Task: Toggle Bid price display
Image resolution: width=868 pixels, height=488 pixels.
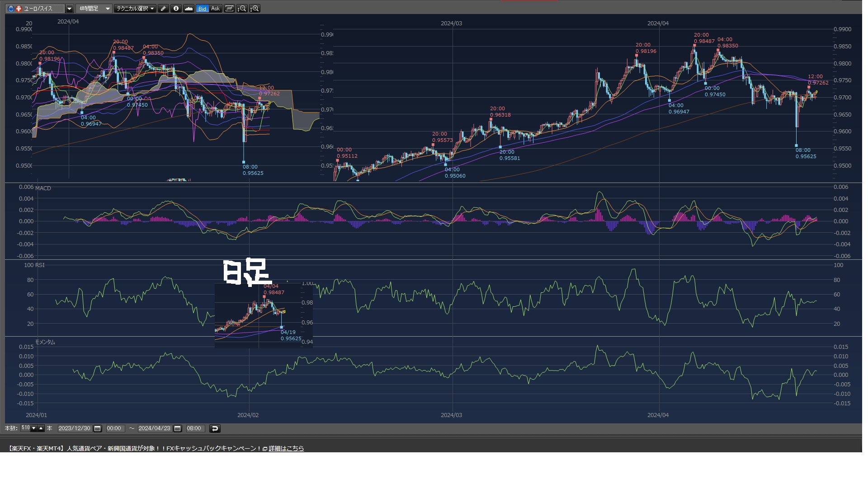Action: (202, 9)
